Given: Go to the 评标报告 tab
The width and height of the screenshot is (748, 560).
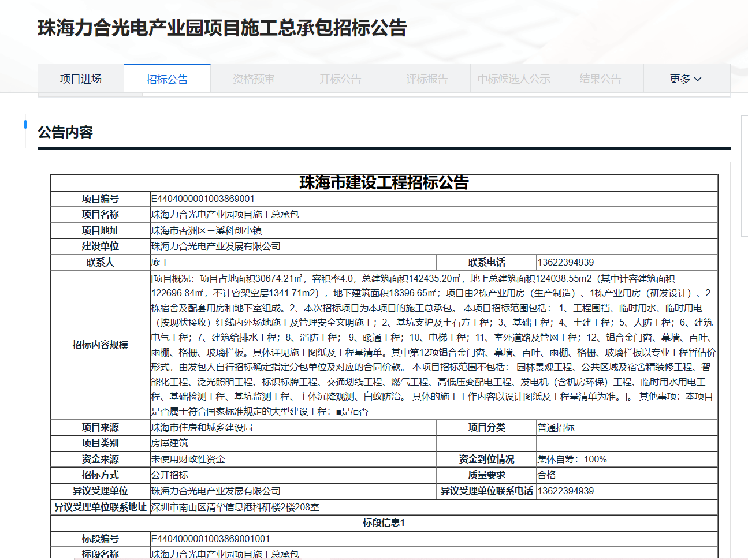Looking at the screenshot, I should point(427,79).
